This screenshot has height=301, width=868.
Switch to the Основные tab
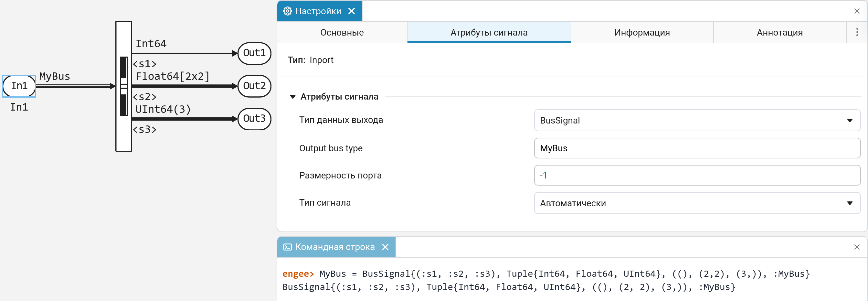click(342, 32)
